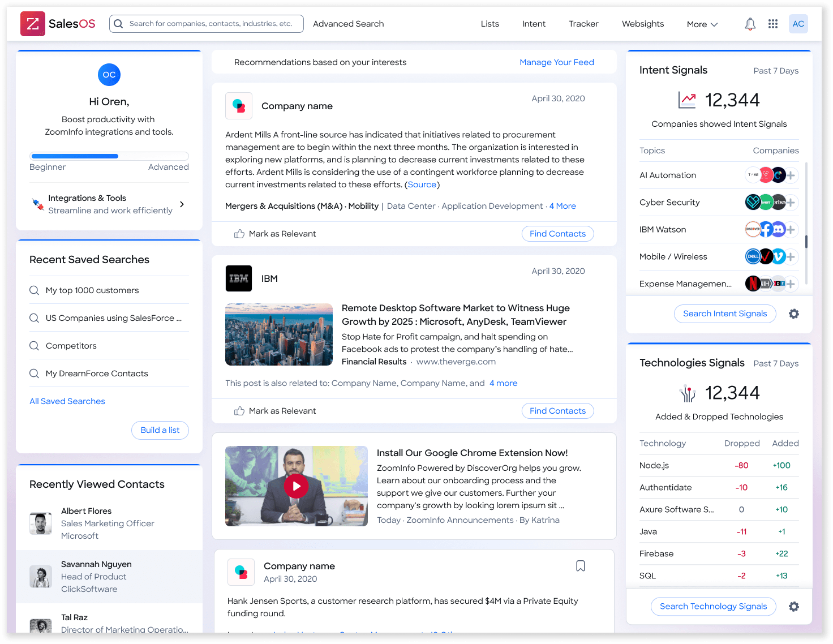Click plus icon in Cyber Security row
Screen dimensions: 833x644
791,203
